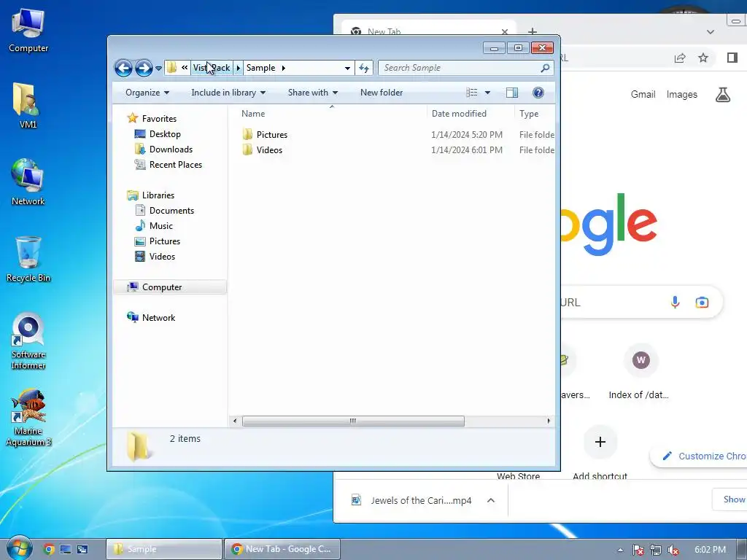Screen dimensions: 747x560
Task: Click Search by voice microphone icon
Action: coord(675,302)
